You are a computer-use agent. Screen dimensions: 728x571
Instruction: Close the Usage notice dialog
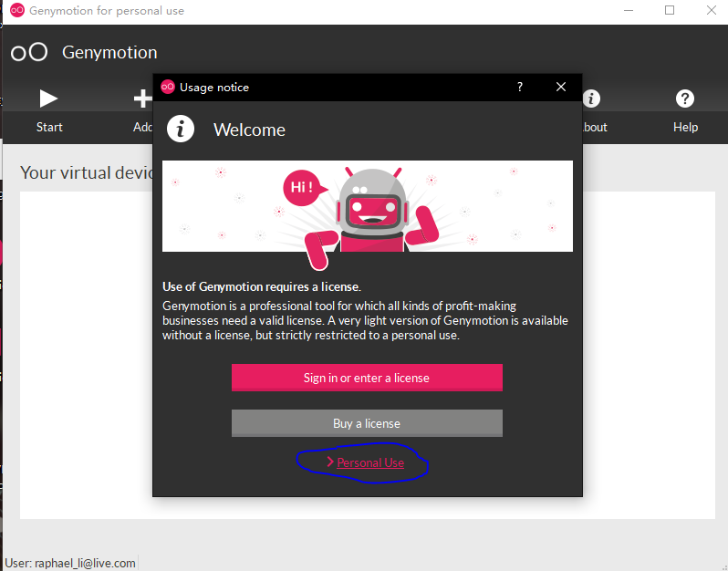561,87
